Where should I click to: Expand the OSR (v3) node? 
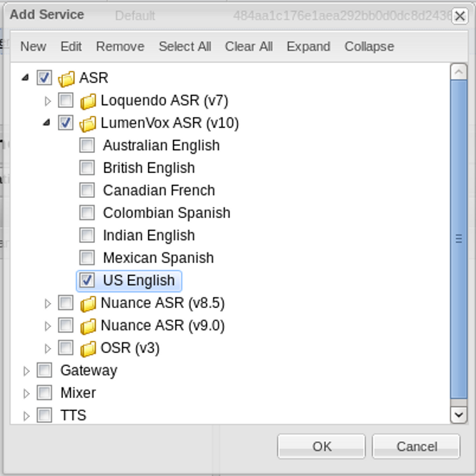(x=47, y=349)
